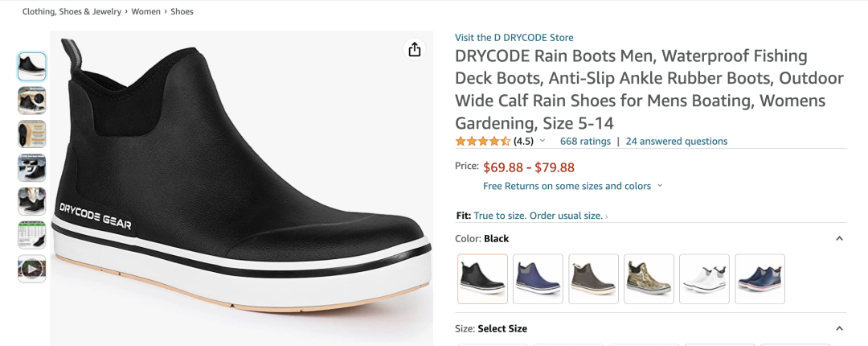
Task: Go to Women breadcrumb category
Action: 146,12
